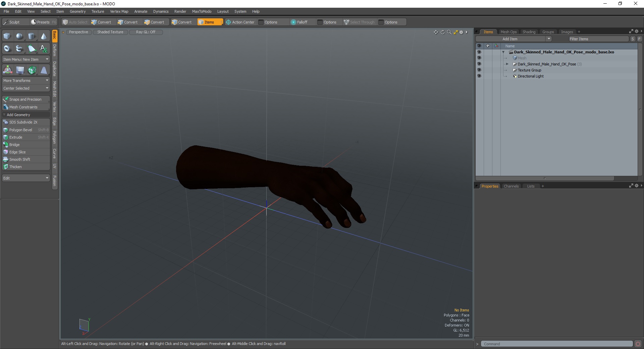Toggle Falloff options checkbox
The height and width of the screenshot is (349, 644).
click(x=320, y=22)
